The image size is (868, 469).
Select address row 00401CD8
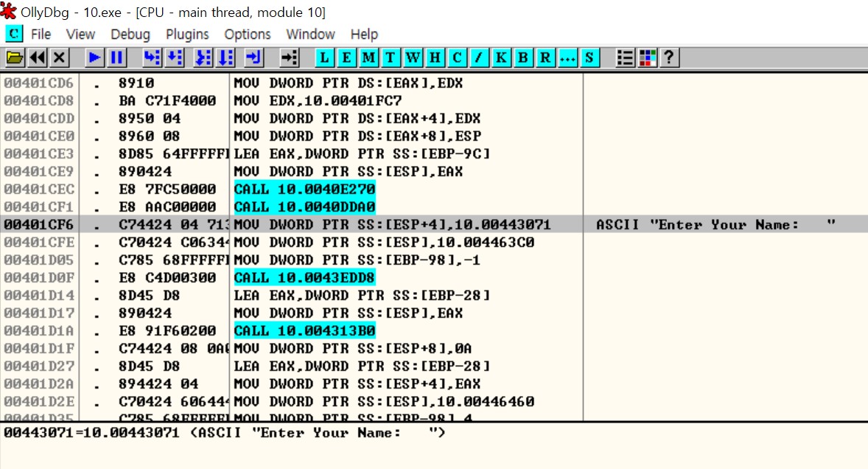point(39,101)
